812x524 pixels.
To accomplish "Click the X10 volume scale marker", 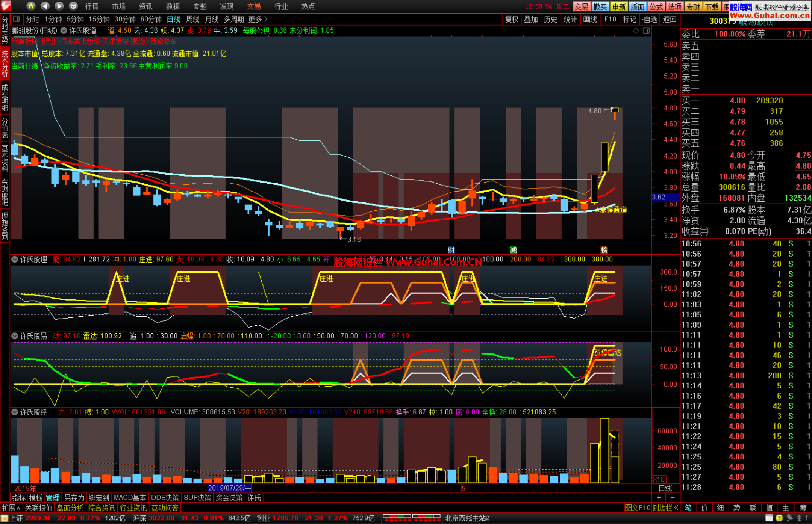I will (x=659, y=479).
